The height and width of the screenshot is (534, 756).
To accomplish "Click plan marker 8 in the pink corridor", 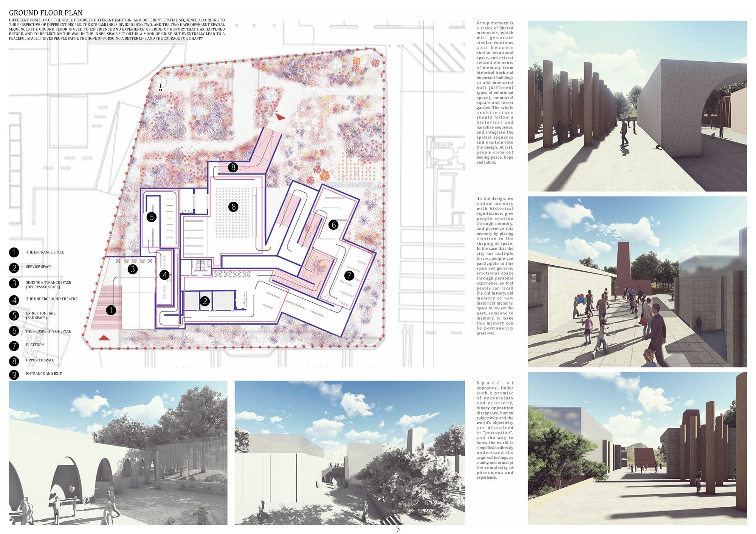I will coord(233,167).
